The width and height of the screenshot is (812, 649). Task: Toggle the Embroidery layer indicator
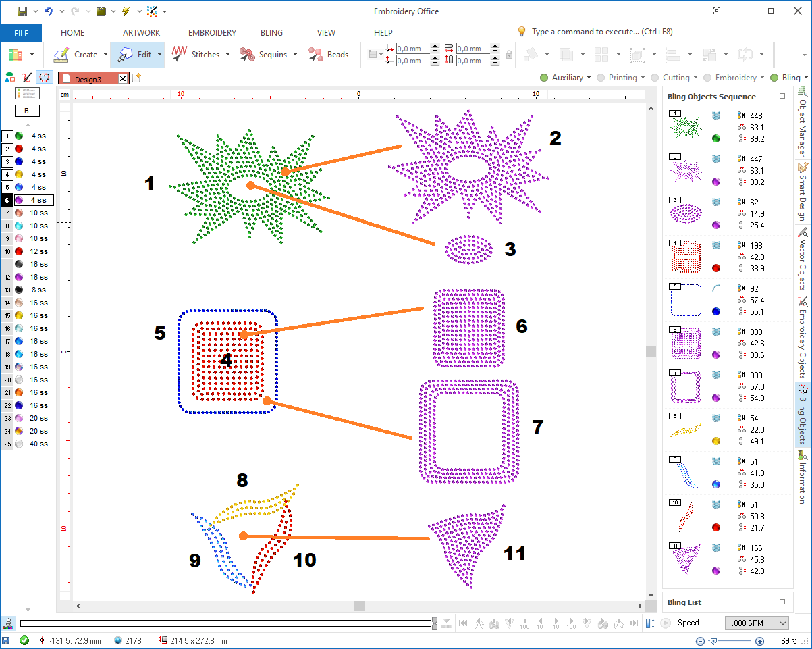coord(708,78)
